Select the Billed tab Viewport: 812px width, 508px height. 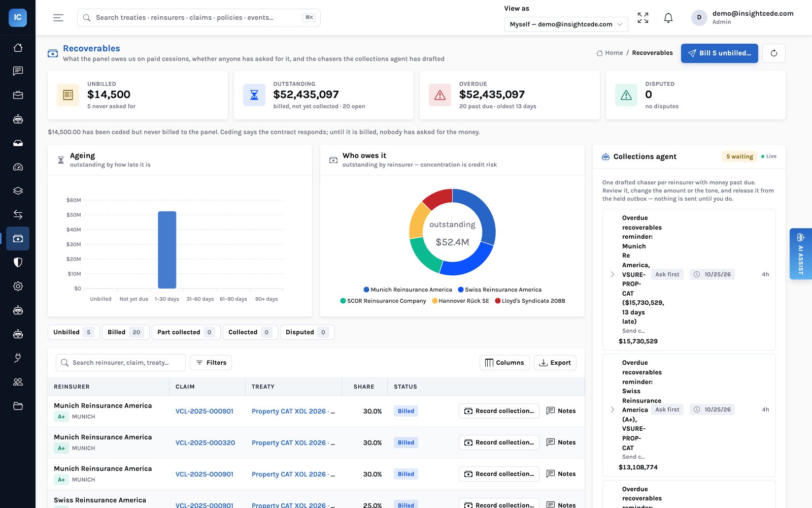125,332
